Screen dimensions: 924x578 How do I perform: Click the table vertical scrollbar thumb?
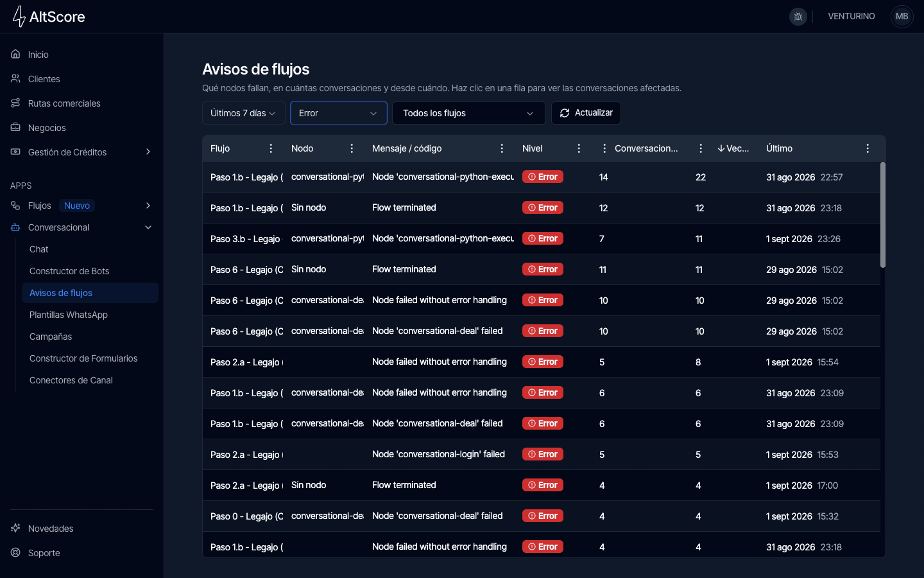[883, 215]
